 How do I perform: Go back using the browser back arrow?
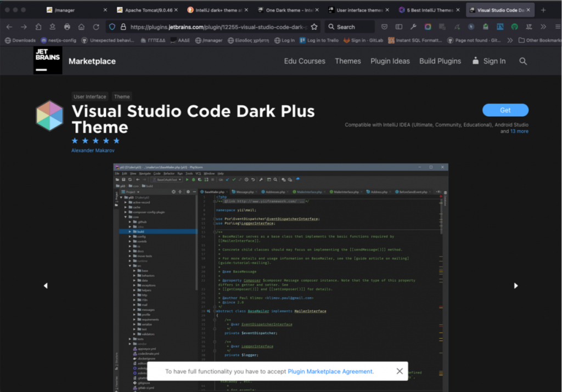9,27
